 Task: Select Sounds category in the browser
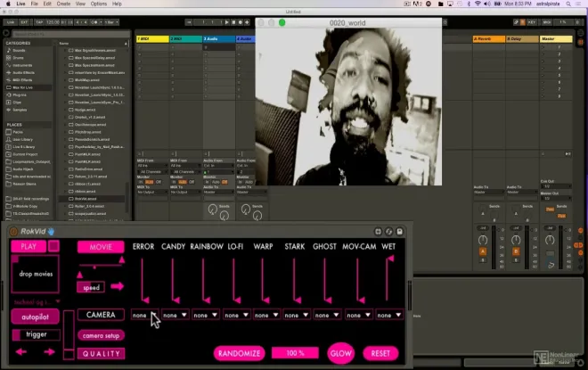tap(19, 50)
